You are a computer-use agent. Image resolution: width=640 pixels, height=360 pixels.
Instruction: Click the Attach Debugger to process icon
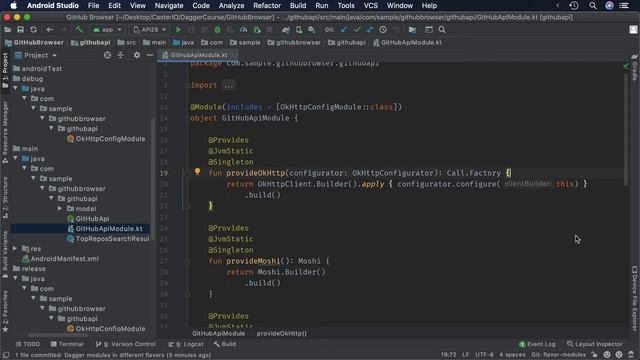pyautogui.click(x=257, y=30)
